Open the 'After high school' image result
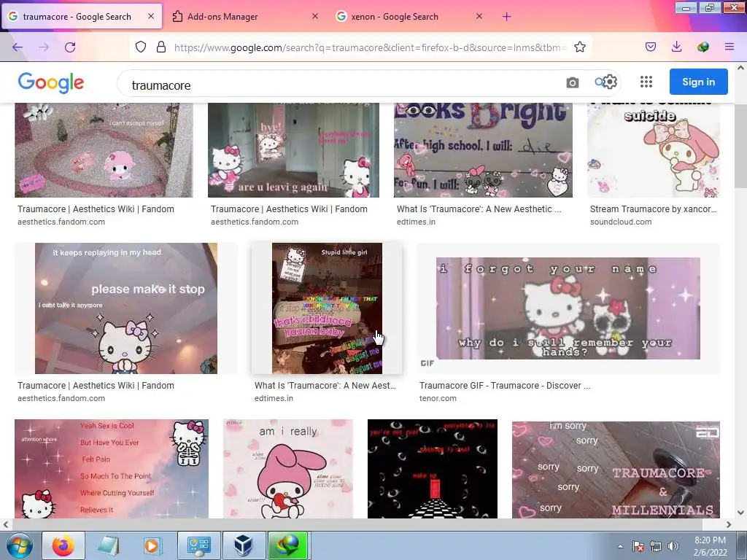Image resolution: width=747 pixels, height=560 pixels. 483,150
